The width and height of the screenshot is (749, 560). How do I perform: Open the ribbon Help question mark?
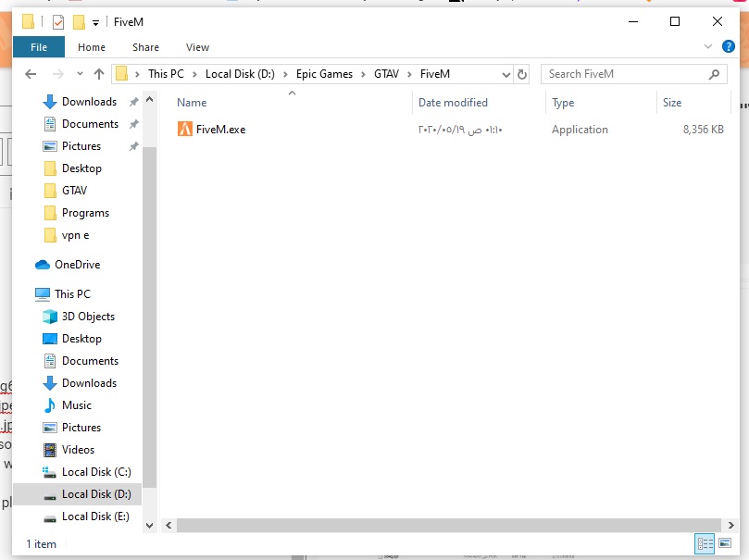726,47
